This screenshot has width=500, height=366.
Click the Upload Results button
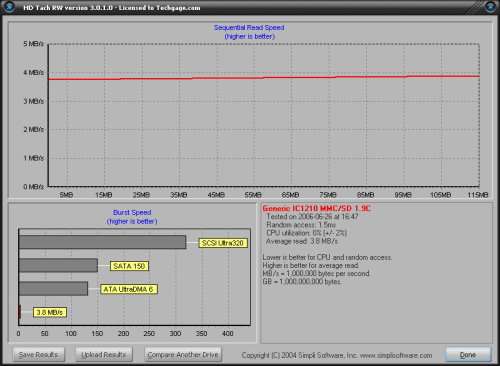pyautogui.click(x=104, y=355)
